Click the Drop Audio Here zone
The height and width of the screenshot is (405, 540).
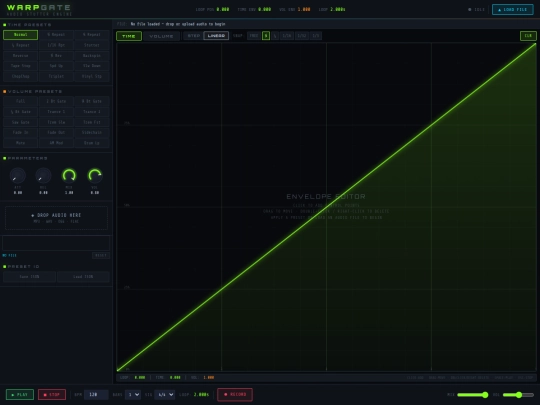56,218
